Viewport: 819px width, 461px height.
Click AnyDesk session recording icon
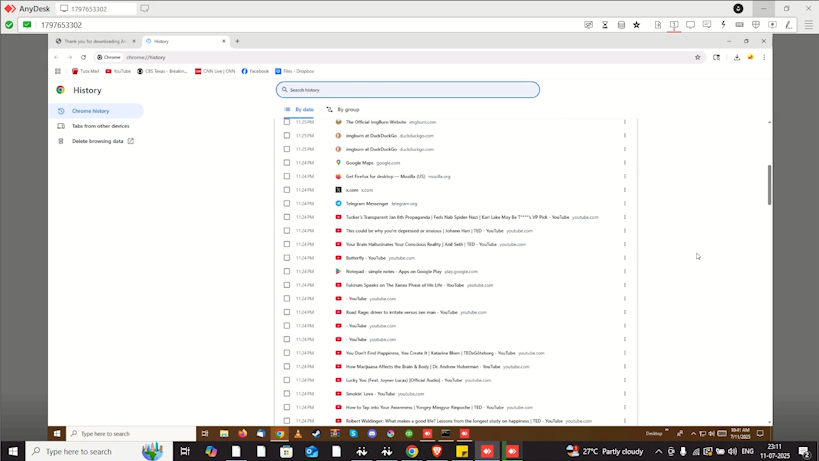[773, 25]
